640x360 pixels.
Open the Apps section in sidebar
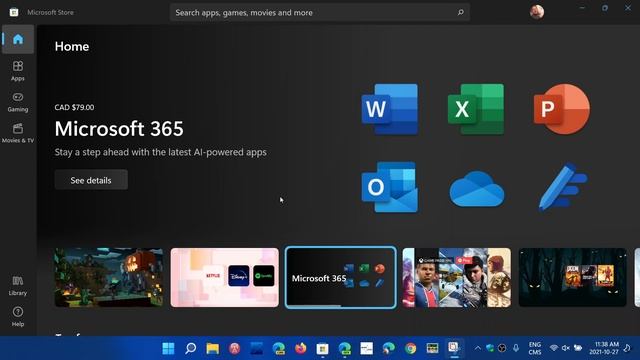tap(18, 71)
